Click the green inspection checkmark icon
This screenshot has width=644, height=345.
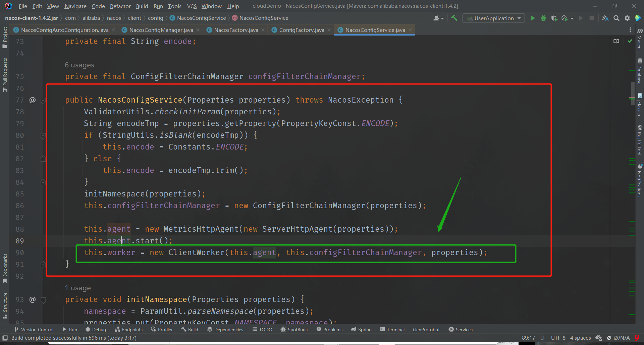tap(630, 41)
